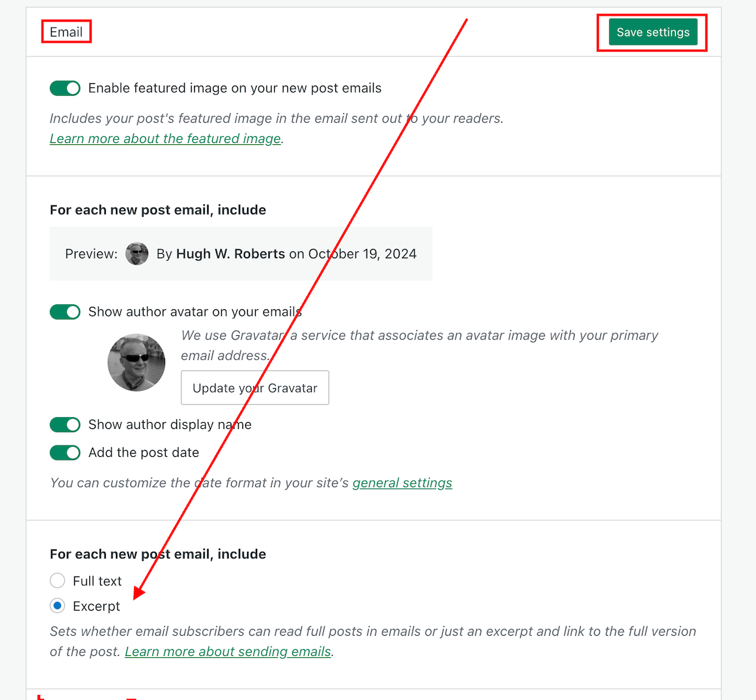Click the Gravatar service description text

(x=419, y=336)
